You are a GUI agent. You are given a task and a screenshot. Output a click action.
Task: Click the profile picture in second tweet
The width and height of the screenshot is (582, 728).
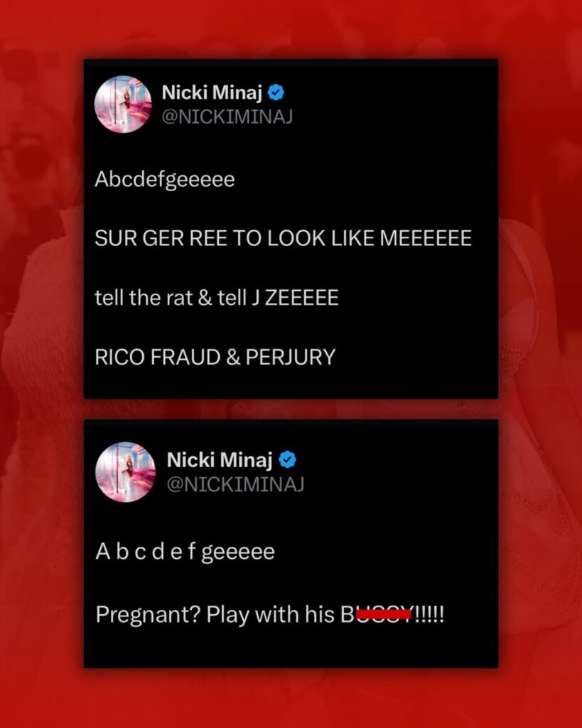[125, 472]
